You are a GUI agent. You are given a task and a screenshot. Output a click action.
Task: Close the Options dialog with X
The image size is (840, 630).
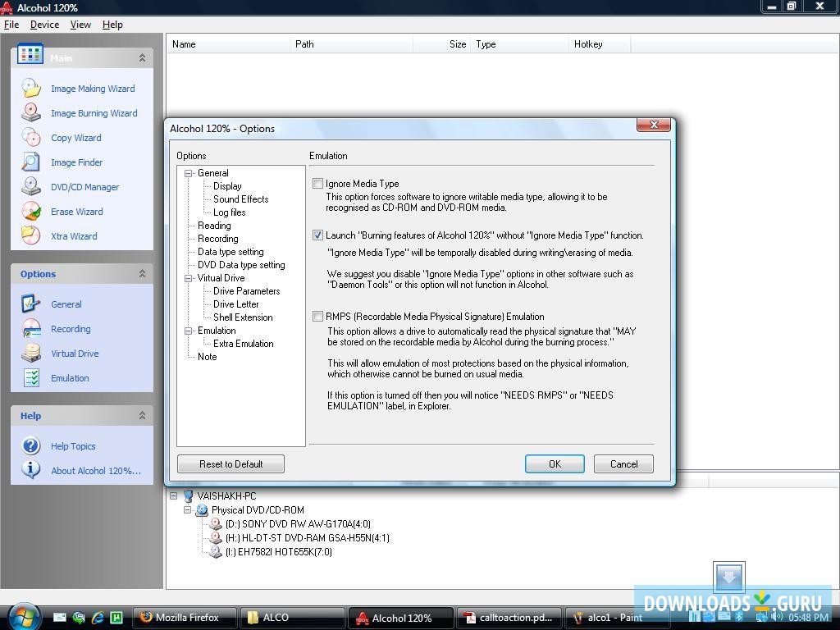pyautogui.click(x=654, y=125)
